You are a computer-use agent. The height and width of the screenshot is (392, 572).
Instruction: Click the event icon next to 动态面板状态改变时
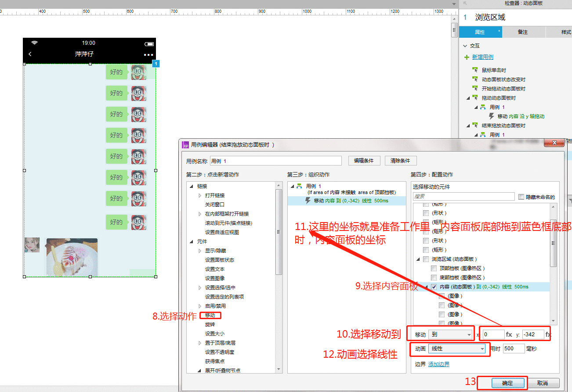pyautogui.click(x=475, y=79)
